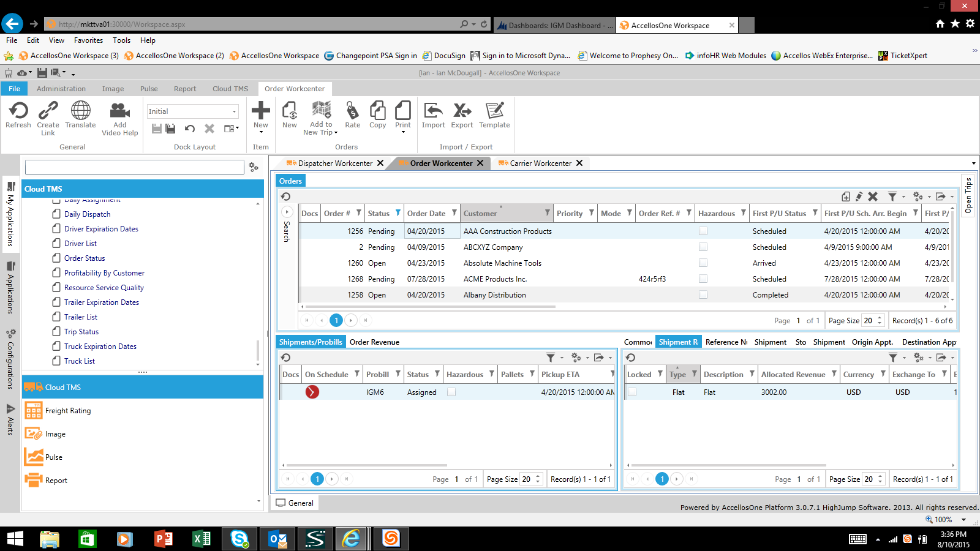Open the Initial dock layout dropdown

[234, 111]
